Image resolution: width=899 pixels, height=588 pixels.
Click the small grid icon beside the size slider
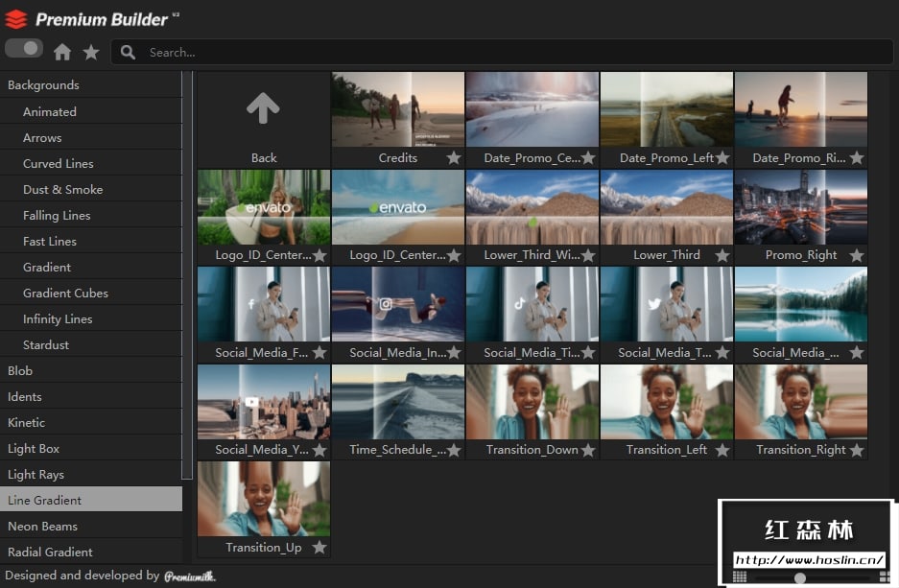pos(739,577)
